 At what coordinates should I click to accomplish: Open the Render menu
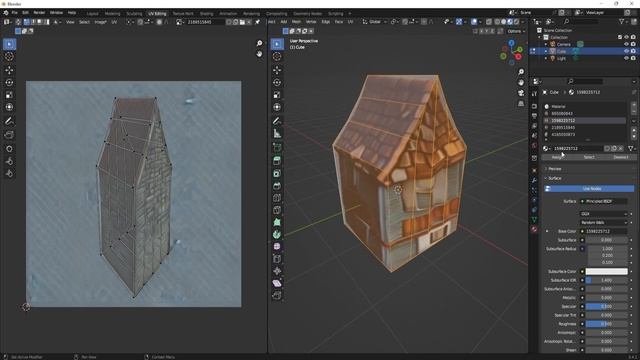tap(39, 13)
